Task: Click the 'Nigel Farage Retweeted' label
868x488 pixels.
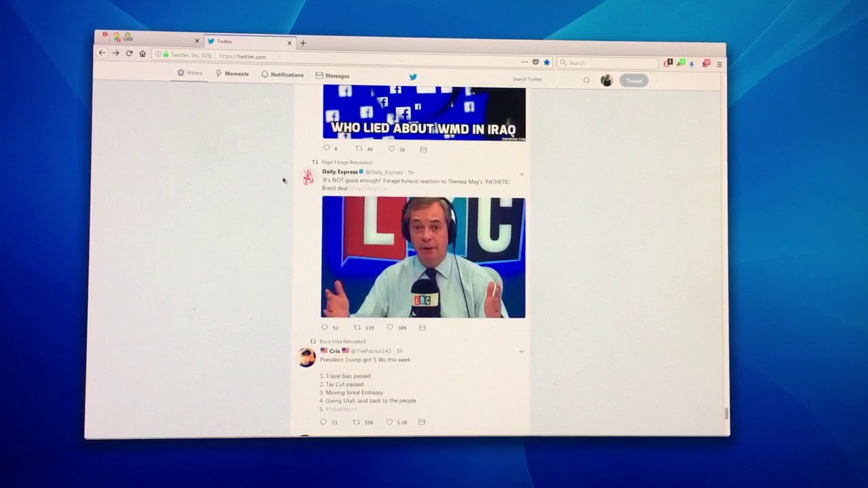Action: 347,163
